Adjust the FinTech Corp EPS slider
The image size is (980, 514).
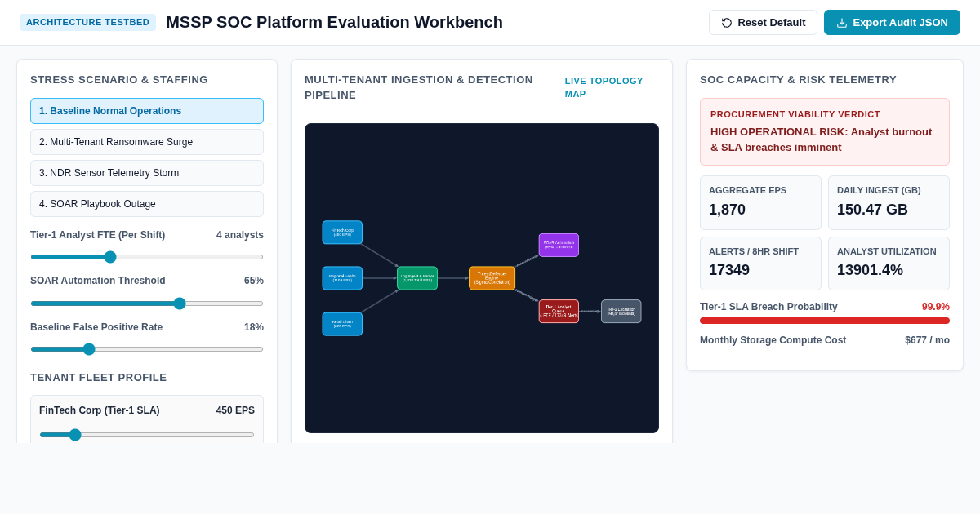(147, 435)
